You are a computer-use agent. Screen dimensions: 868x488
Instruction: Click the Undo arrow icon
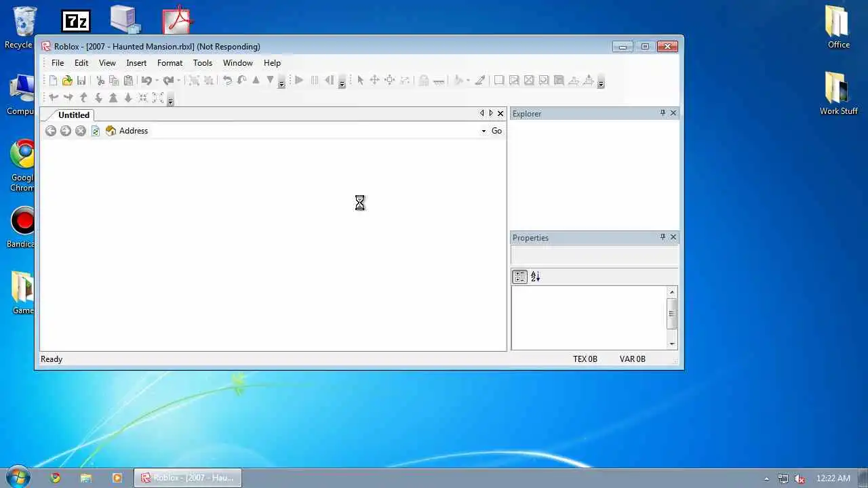[x=146, y=81]
